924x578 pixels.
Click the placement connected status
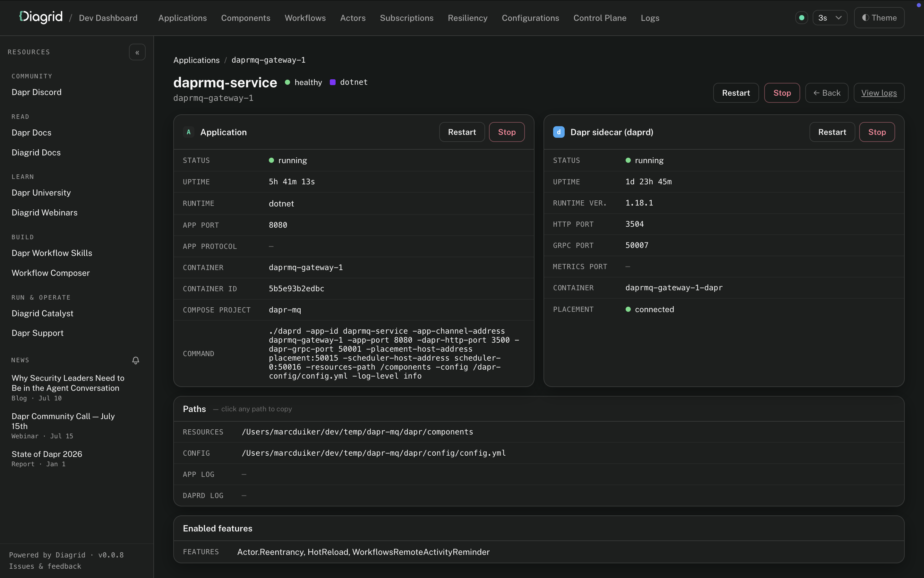click(x=650, y=309)
